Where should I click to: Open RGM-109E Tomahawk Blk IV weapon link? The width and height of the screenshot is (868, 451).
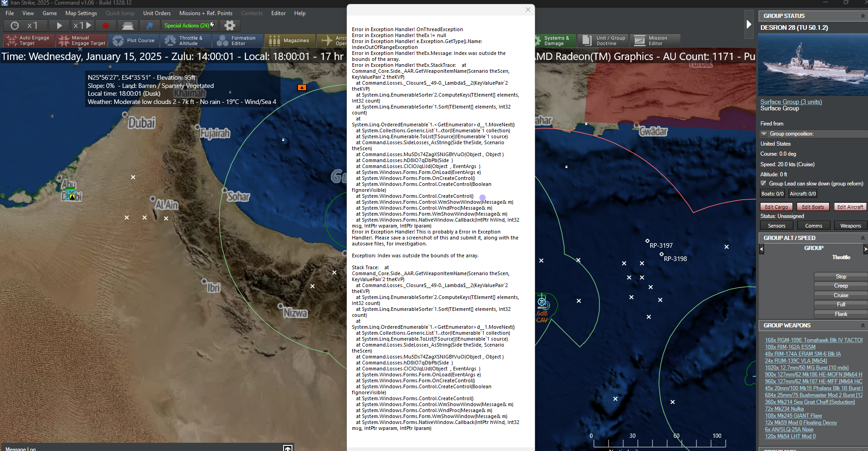[x=814, y=340]
